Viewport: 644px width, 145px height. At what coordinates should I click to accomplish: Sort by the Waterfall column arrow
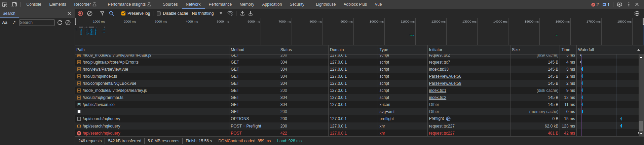click(639, 50)
